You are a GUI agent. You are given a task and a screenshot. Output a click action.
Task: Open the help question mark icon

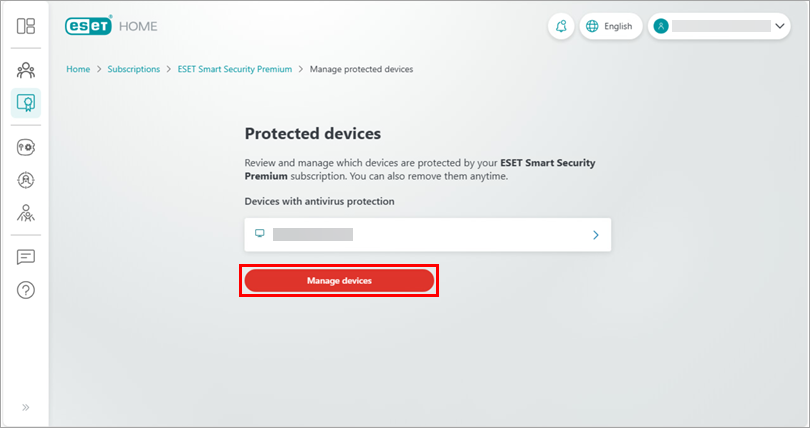[26, 290]
